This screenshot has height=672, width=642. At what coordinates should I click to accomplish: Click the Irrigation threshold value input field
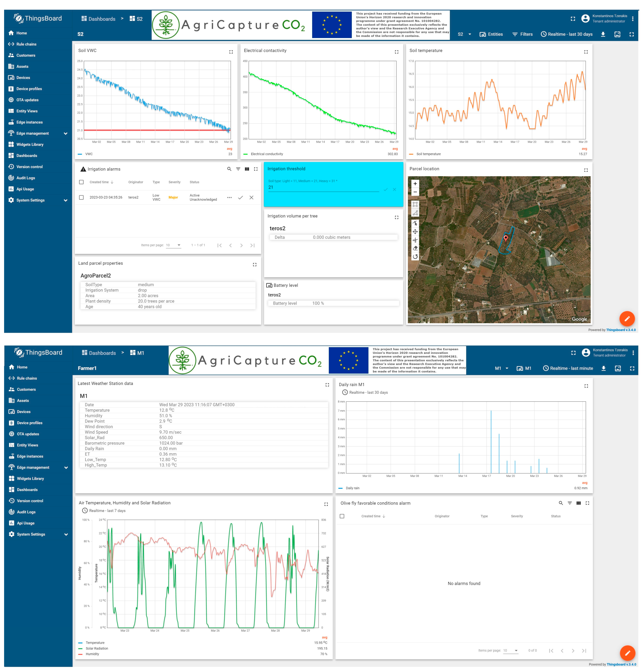[323, 187]
